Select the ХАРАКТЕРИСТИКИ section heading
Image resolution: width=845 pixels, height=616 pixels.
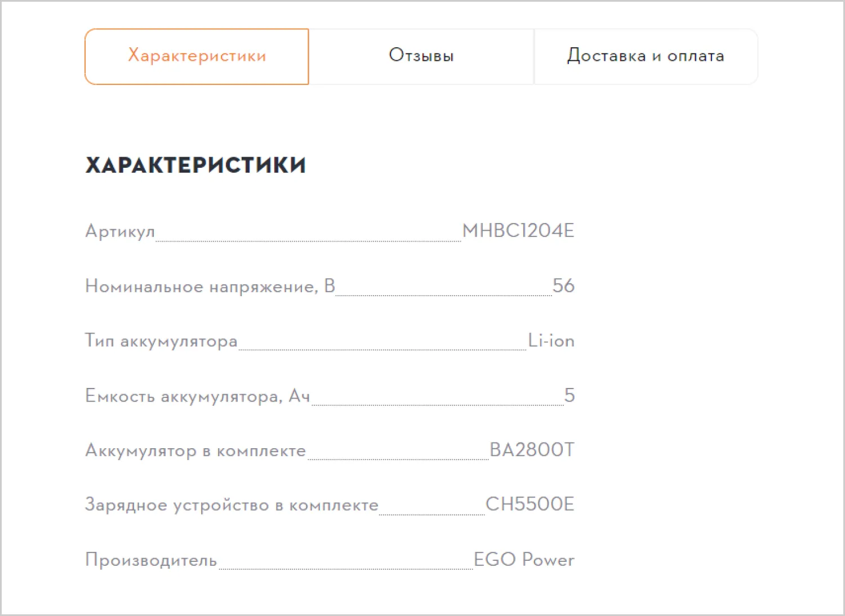point(195,165)
